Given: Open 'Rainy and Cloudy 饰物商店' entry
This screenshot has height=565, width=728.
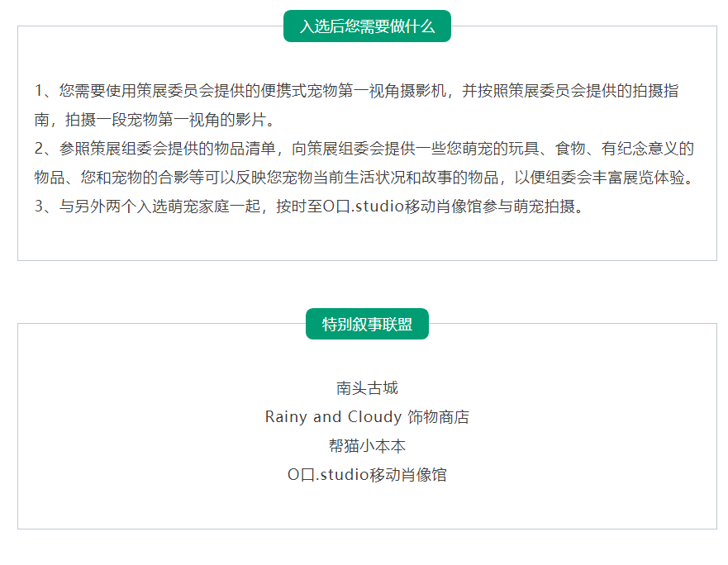Looking at the screenshot, I should point(367,417).
